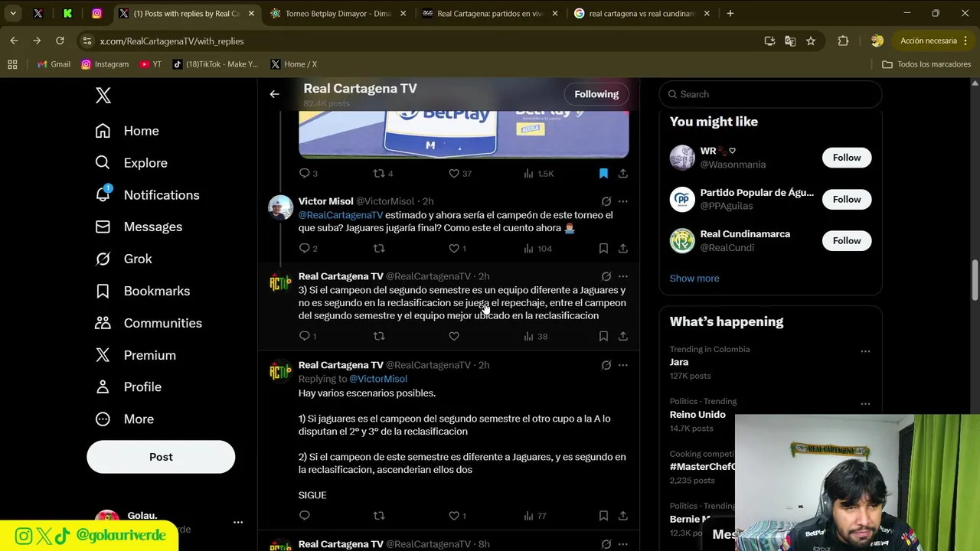This screenshot has height=551, width=980.
Task: Click the address bar URL
Action: 171,41
